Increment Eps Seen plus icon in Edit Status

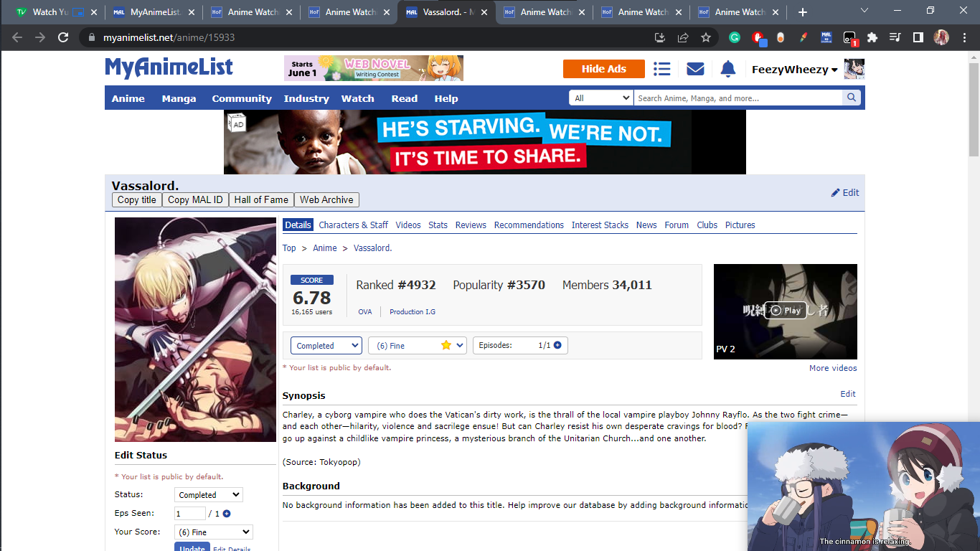point(227,514)
